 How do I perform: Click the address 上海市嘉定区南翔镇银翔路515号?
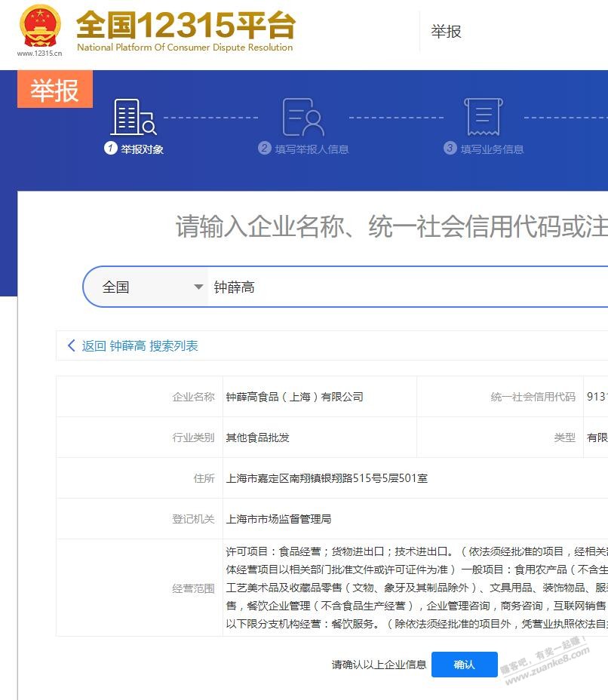326,478
